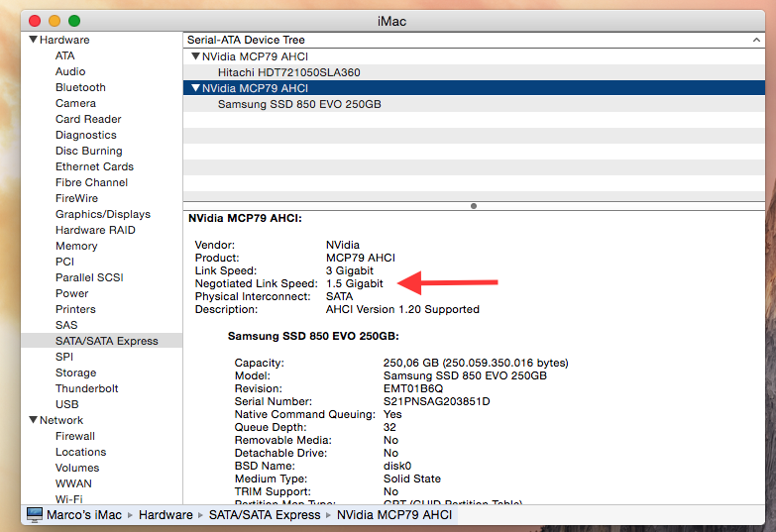Select Hitachi HDT721050SLA360 drive row

click(474, 72)
